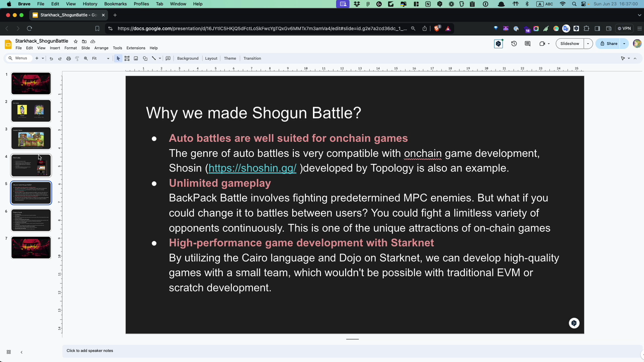Viewport: 644px width, 362px height.
Task: Click the hexagon extension badge on slide
Action: point(574,323)
